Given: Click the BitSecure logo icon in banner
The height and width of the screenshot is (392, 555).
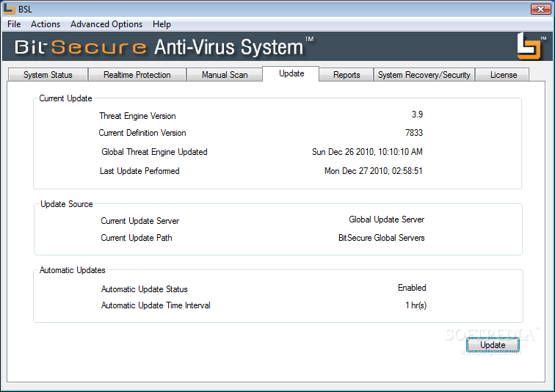Looking at the screenshot, I should click(x=529, y=46).
